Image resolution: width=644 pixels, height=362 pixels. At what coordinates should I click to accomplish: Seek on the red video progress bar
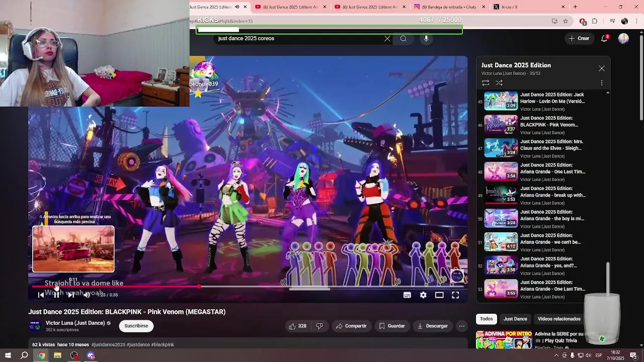tap(116, 287)
